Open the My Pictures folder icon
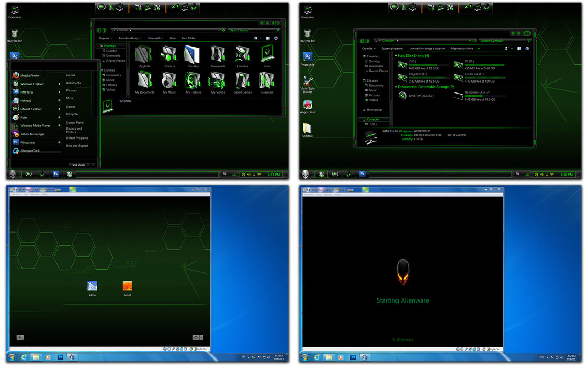The width and height of the screenshot is (588, 371). click(194, 82)
